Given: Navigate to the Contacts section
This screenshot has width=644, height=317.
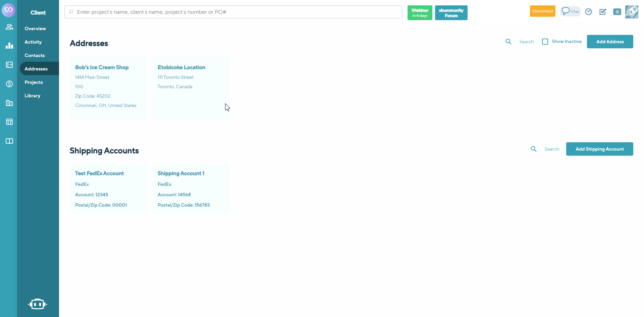Looking at the screenshot, I should tap(35, 55).
